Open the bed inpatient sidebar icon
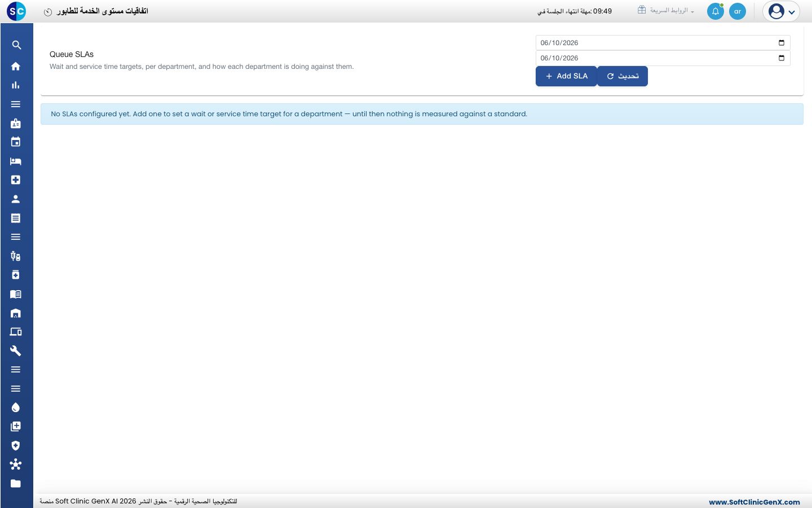 (16, 161)
